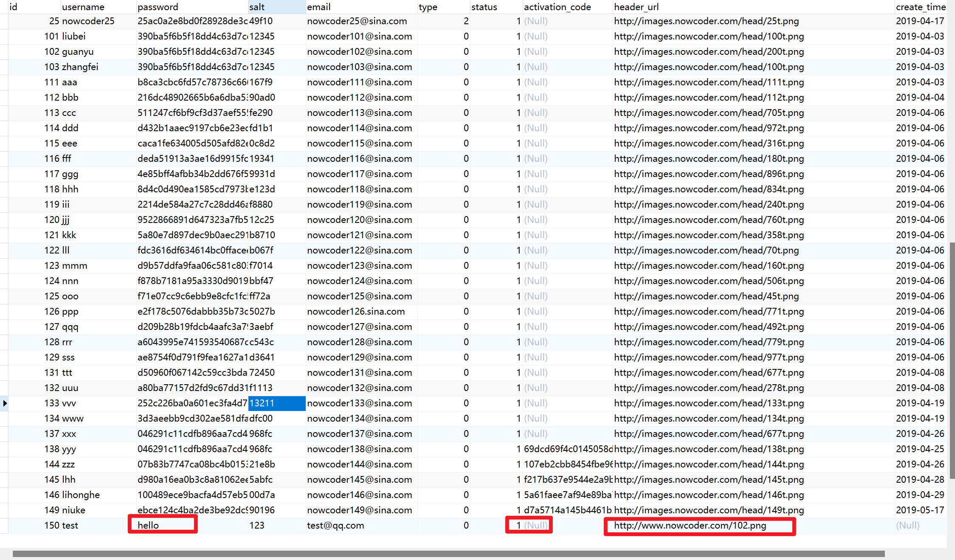Image resolution: width=955 pixels, height=560 pixels.
Task: Select activation code starting 'd7a5714a145b4461'
Action: click(x=568, y=510)
